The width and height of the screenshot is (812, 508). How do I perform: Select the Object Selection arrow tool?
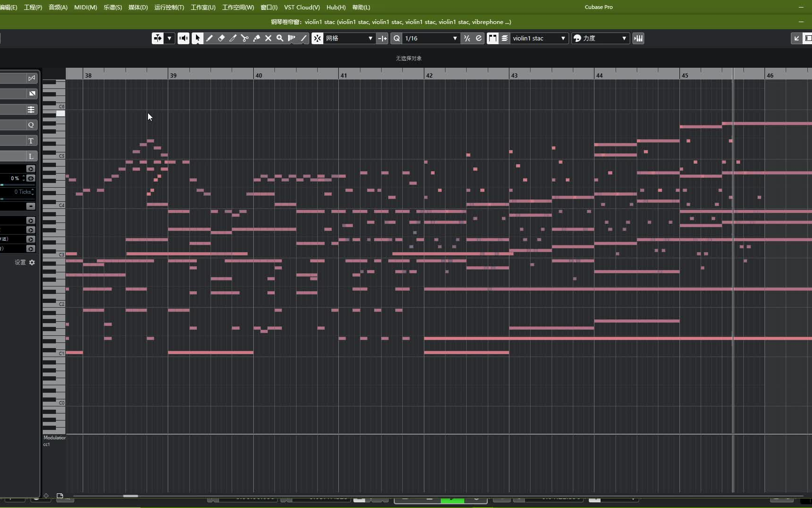pos(197,38)
